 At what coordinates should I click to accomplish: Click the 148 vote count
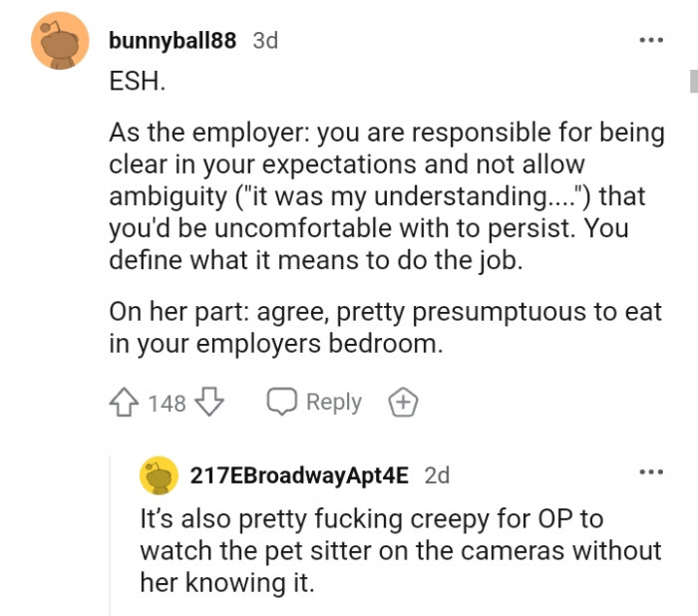coord(167,403)
